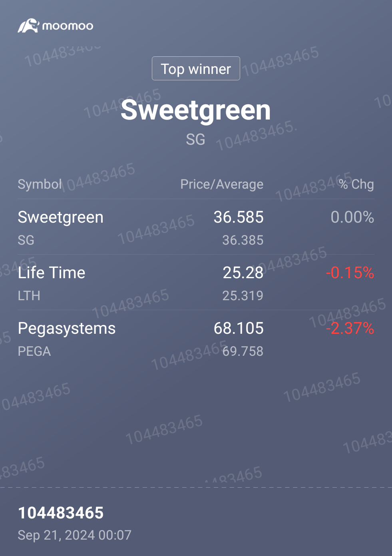392x556 pixels.
Task: Click the Symbol column header
Action: [40, 184]
